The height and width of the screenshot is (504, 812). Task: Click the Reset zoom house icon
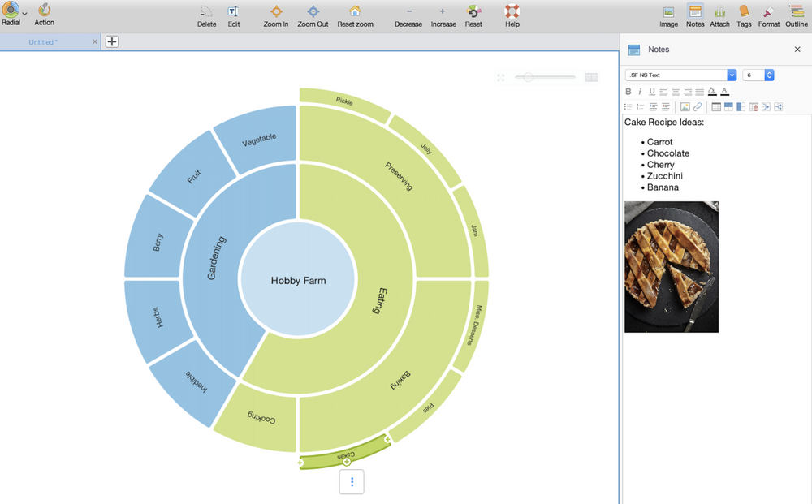355,12
